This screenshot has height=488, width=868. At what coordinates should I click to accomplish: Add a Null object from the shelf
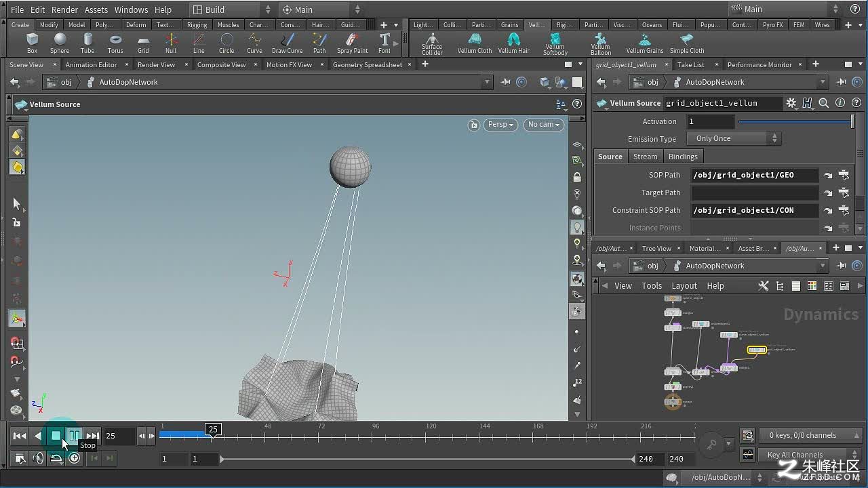(171, 43)
